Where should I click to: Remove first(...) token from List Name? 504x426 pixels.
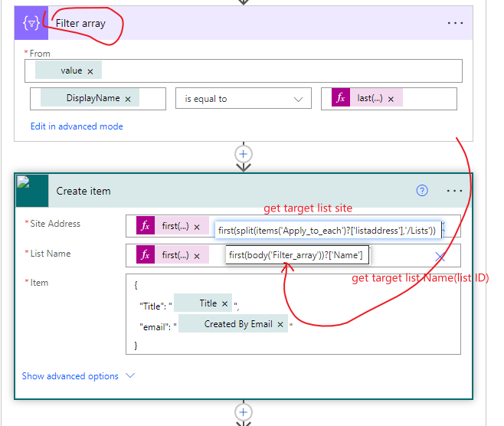[x=197, y=256]
